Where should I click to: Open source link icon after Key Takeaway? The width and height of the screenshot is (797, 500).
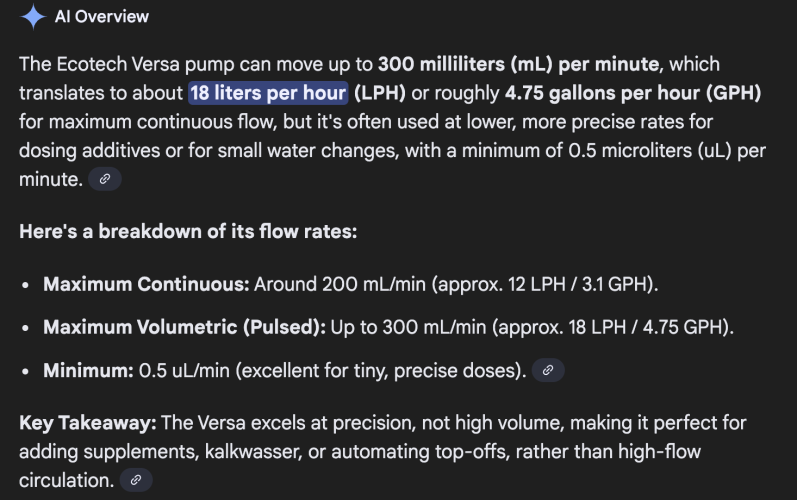[136, 480]
